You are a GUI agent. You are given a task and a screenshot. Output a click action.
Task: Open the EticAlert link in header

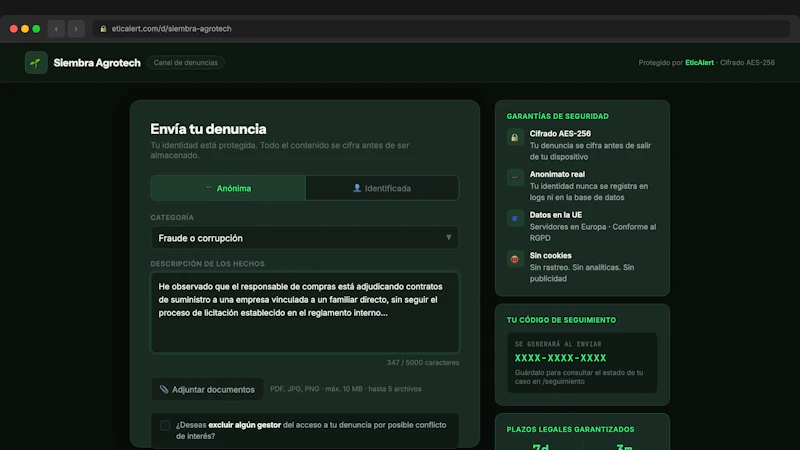pyautogui.click(x=699, y=63)
